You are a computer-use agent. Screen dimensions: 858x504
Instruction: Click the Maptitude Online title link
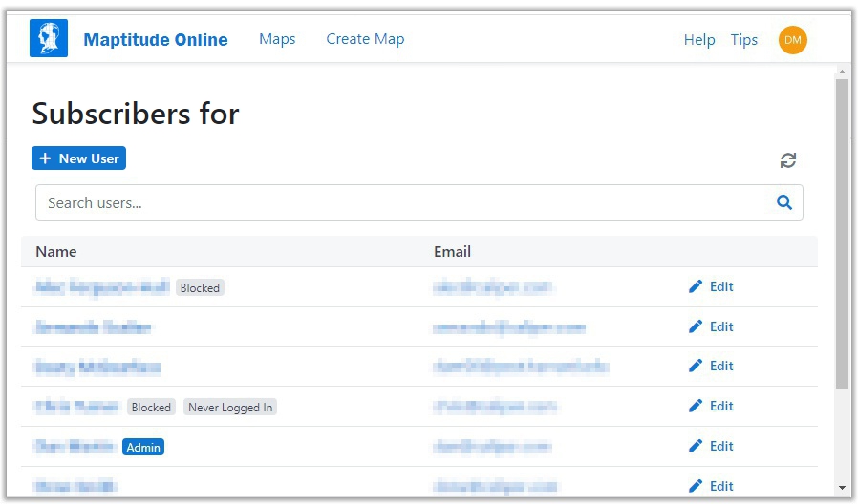(x=156, y=40)
